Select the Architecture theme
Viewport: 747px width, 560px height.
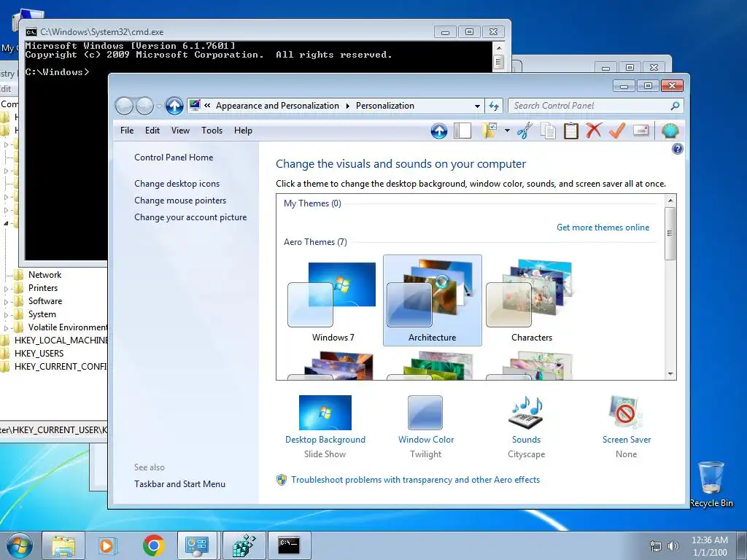tap(432, 300)
